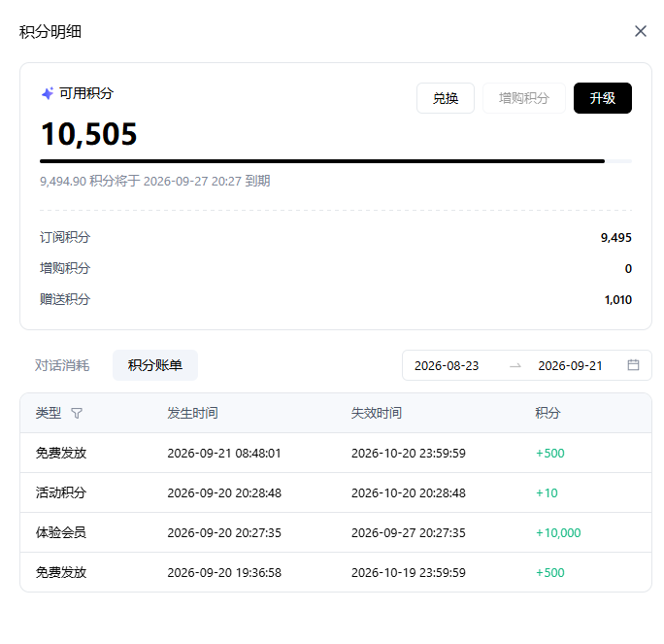The image size is (664, 644).
Task: Click the 增购积分 row value 0
Action: point(628,269)
